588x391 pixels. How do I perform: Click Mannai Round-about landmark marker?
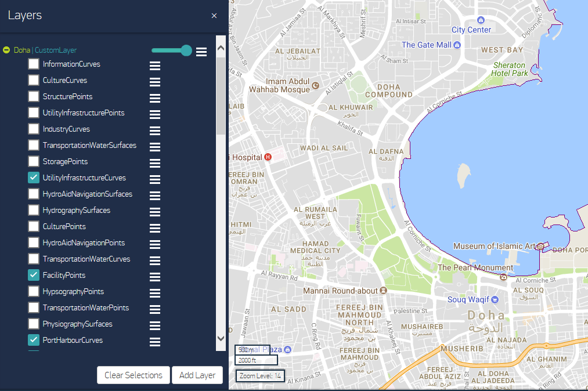[x=383, y=291]
